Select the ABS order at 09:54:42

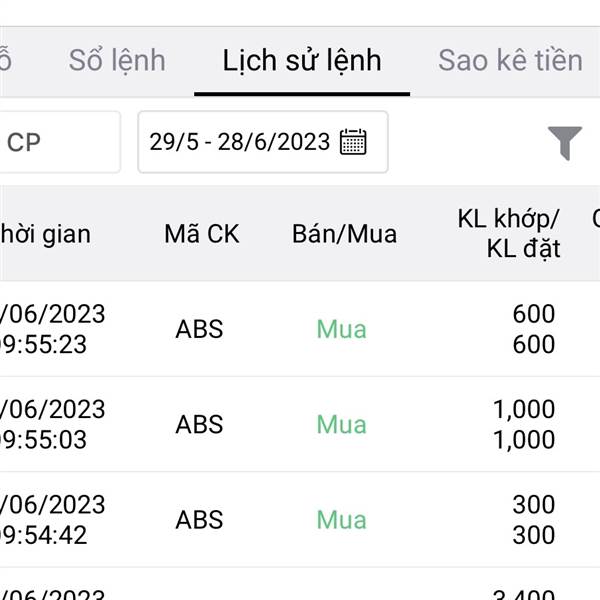[x=300, y=519]
